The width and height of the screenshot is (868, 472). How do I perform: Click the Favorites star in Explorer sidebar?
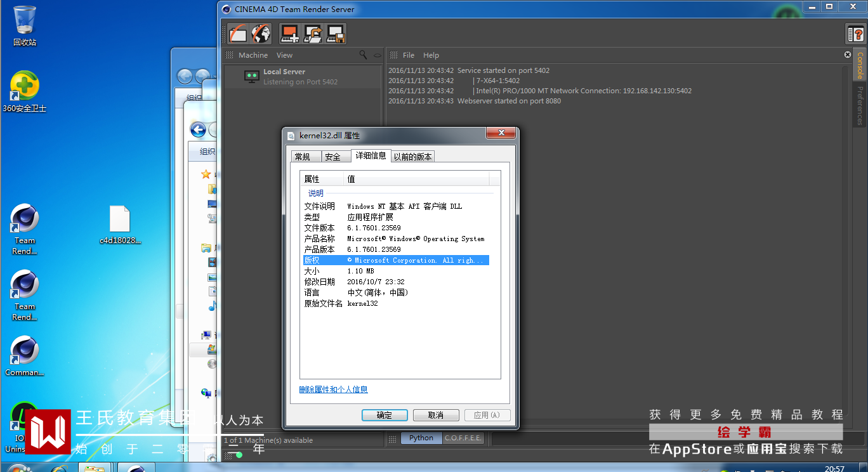point(206,174)
